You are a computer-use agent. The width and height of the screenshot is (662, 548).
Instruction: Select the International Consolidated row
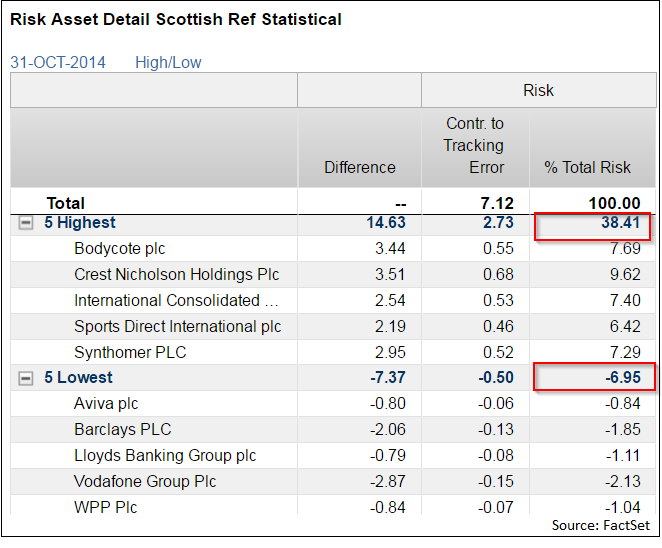pyautogui.click(x=176, y=300)
